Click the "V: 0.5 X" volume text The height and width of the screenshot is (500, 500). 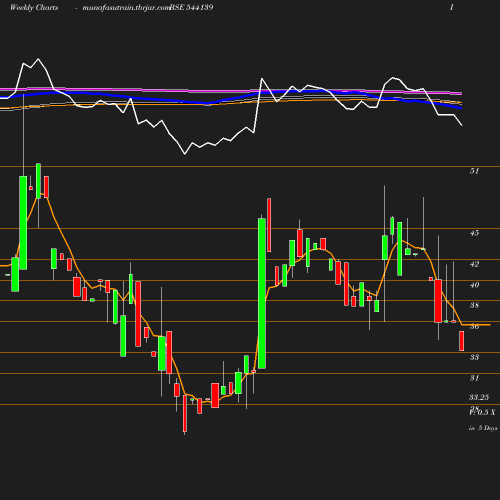click(x=482, y=413)
